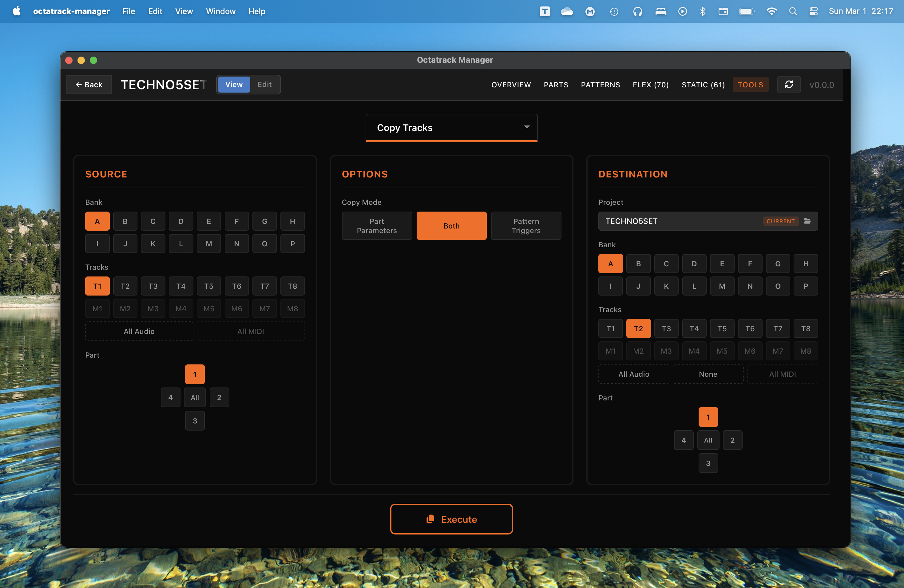
Task: Click the Bluetooth menu bar icon
Action: tap(702, 11)
